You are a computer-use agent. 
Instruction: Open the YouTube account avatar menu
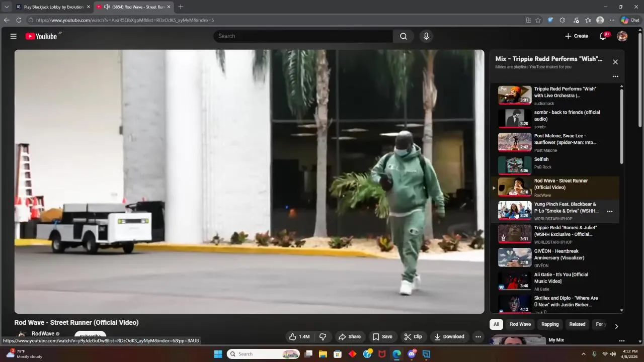tap(622, 36)
